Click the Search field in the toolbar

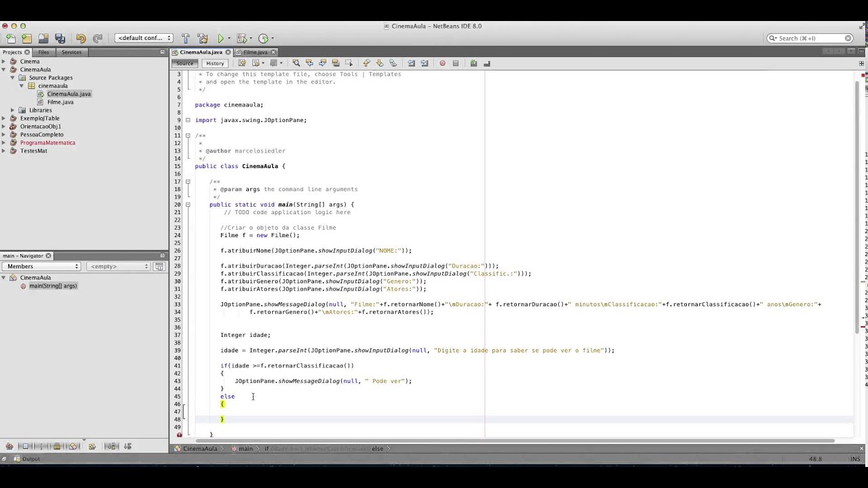point(810,38)
